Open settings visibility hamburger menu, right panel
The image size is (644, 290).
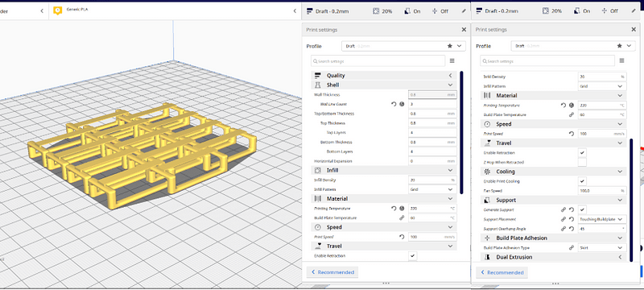[x=621, y=60]
